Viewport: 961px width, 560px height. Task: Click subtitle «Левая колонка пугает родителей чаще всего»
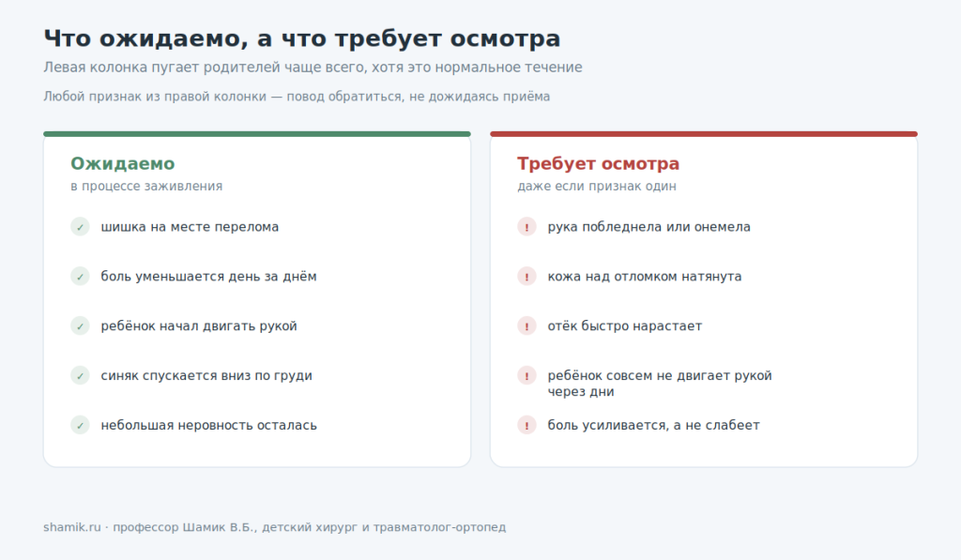313,68
